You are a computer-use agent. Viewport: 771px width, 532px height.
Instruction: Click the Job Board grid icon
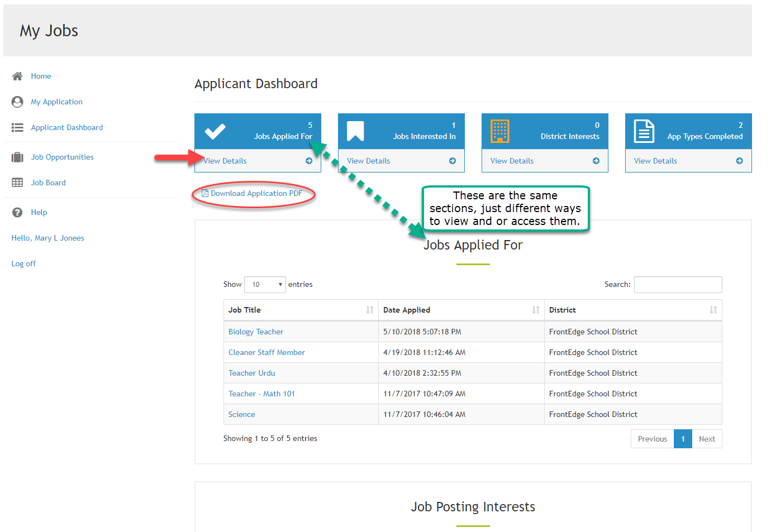tap(17, 183)
